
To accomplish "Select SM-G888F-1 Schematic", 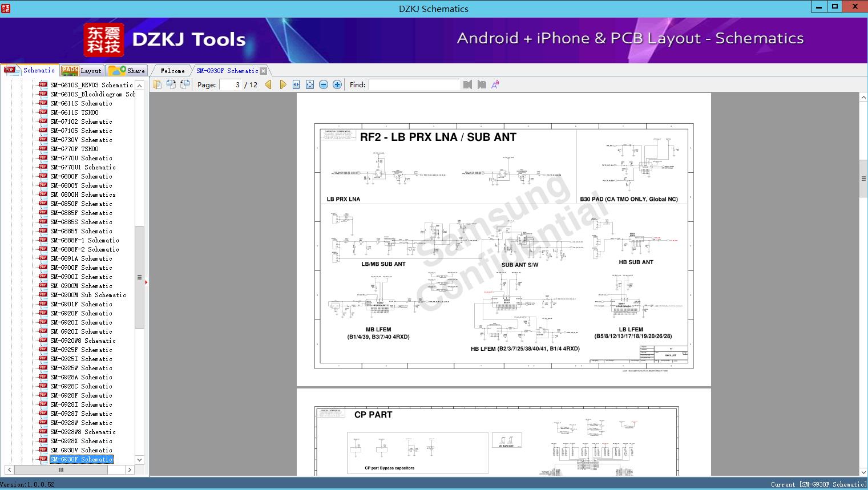I will pyautogui.click(x=84, y=240).
